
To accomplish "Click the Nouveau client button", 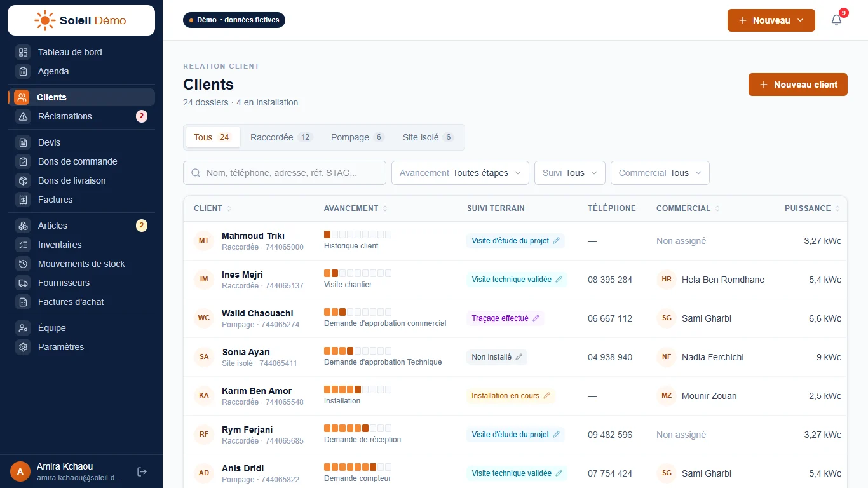I will (798, 85).
